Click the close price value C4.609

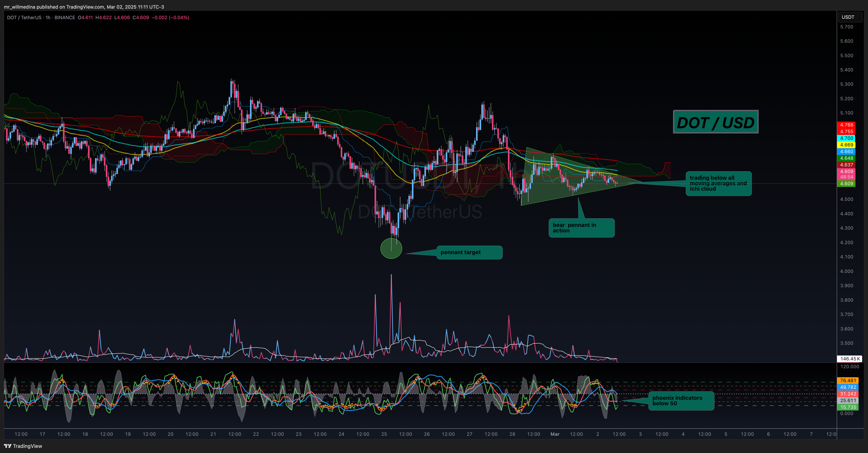click(x=140, y=18)
